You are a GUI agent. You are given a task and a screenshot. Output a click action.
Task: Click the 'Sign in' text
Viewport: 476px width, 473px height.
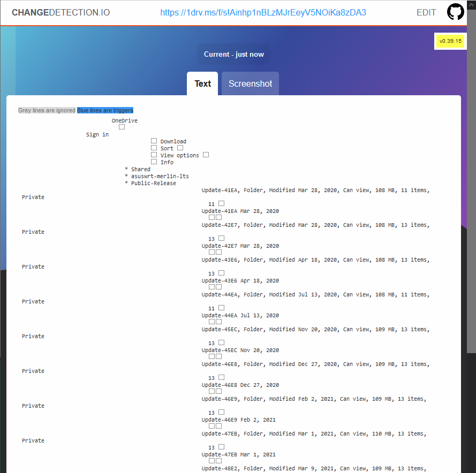click(97, 134)
